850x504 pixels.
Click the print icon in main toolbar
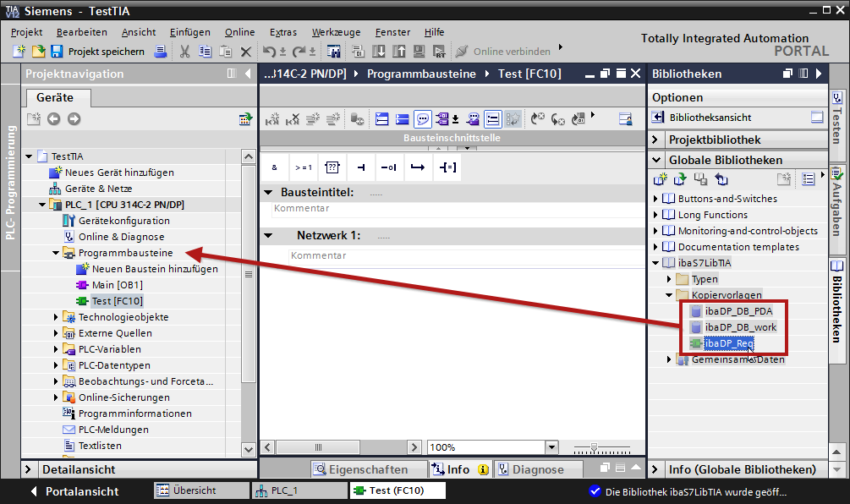pos(160,52)
